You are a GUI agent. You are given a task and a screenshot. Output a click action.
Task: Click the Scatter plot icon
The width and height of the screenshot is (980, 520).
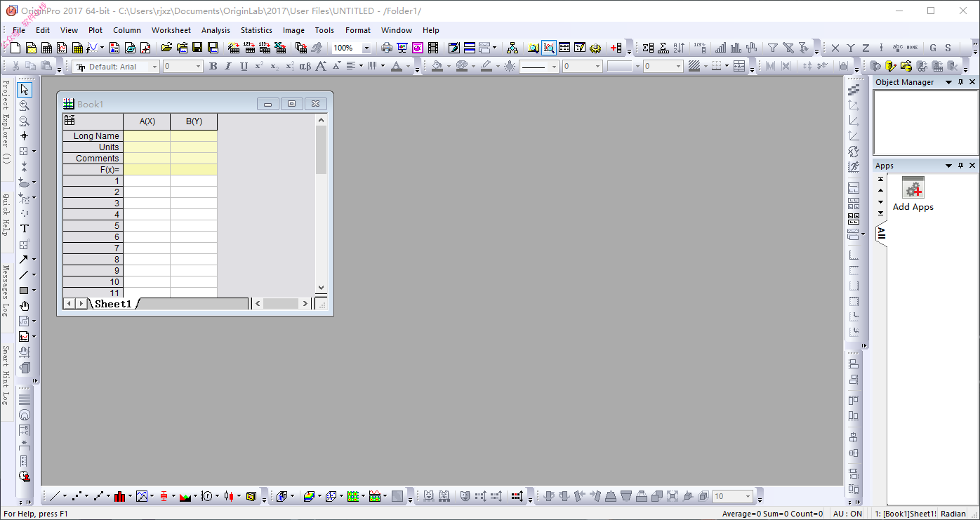[76, 496]
